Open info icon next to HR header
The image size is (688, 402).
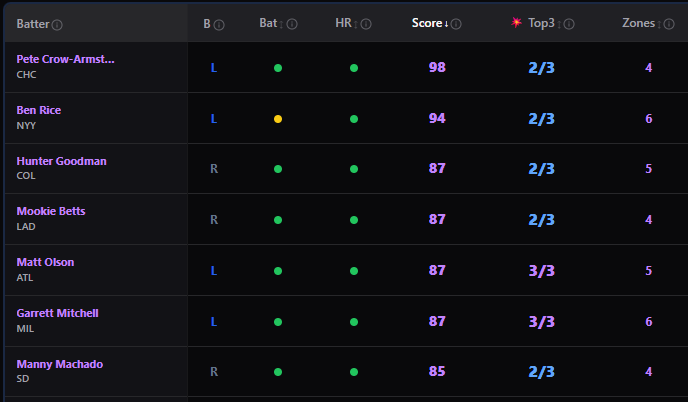pos(366,24)
